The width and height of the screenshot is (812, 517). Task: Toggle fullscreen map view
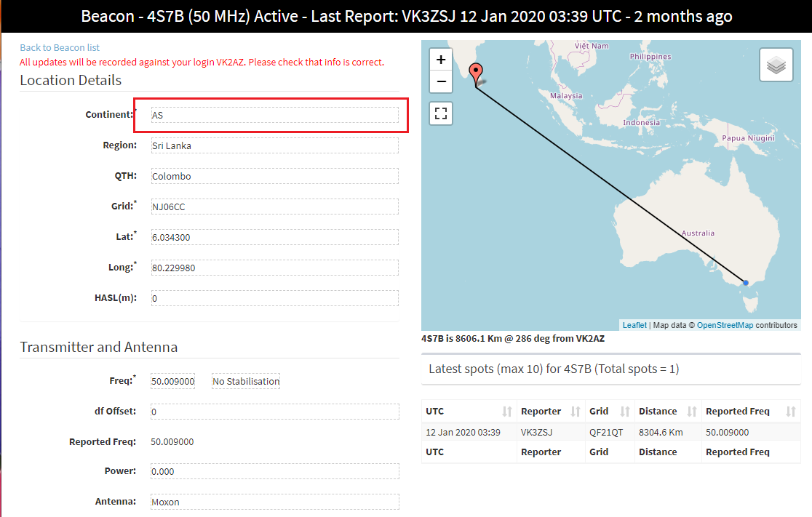tap(441, 113)
